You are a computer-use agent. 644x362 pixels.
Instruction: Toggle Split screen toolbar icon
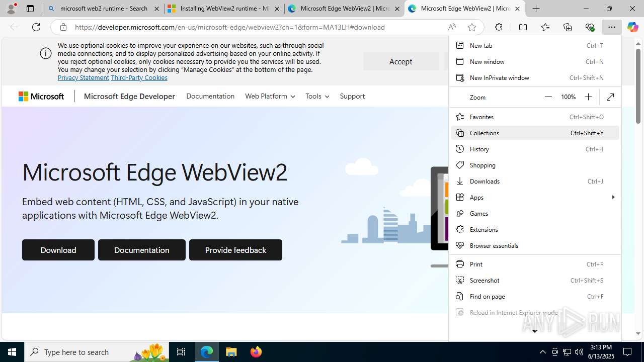[x=523, y=27]
